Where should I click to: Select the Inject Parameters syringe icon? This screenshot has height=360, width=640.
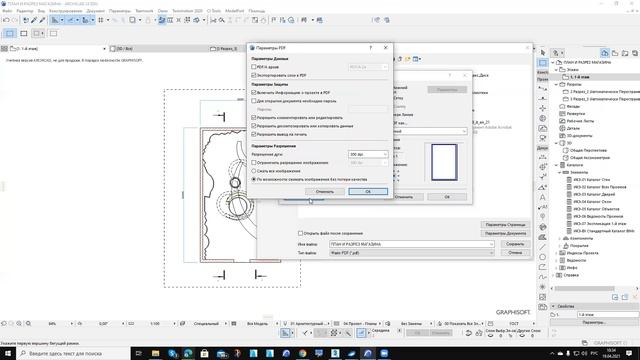42,20
